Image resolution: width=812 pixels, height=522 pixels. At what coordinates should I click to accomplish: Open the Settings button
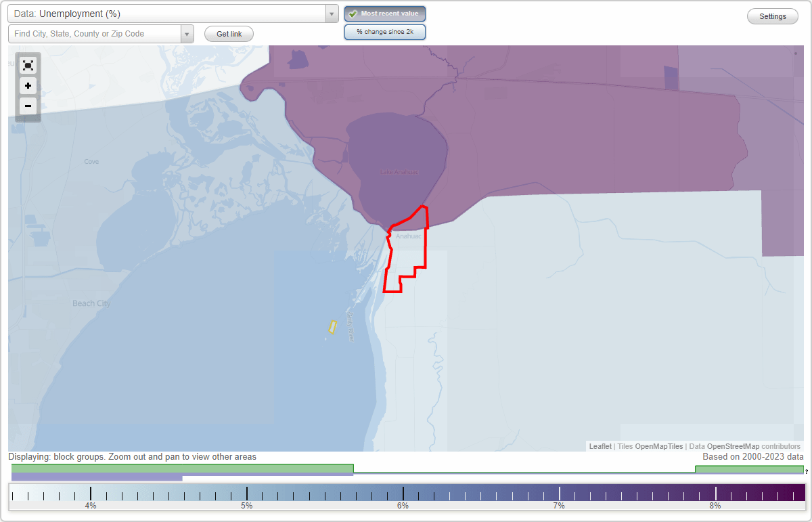tap(773, 17)
